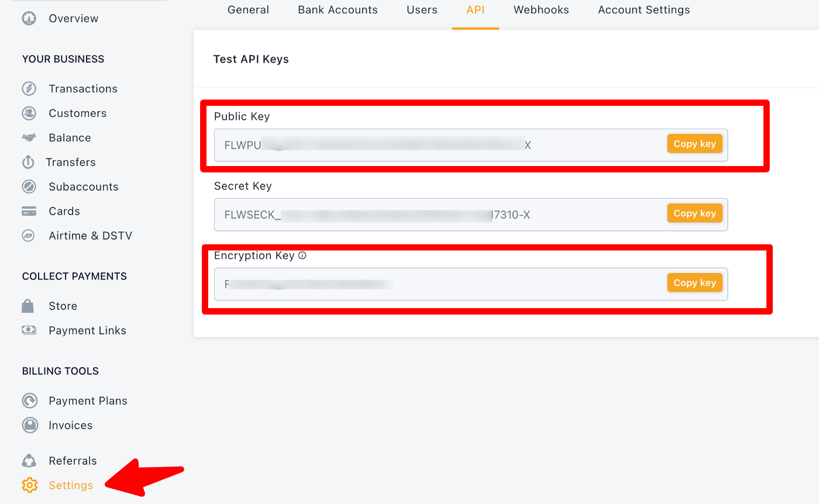Click the Cards credit card icon

(29, 212)
